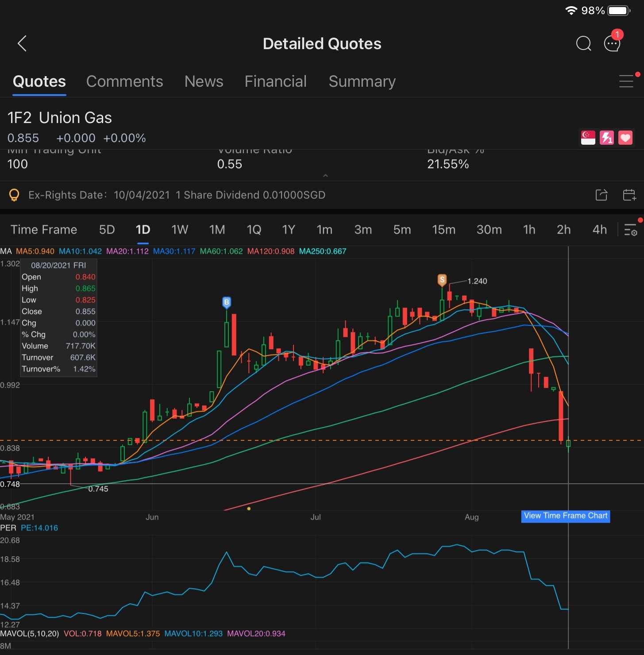Tap the MA60:1.062 indicator label

click(x=221, y=251)
